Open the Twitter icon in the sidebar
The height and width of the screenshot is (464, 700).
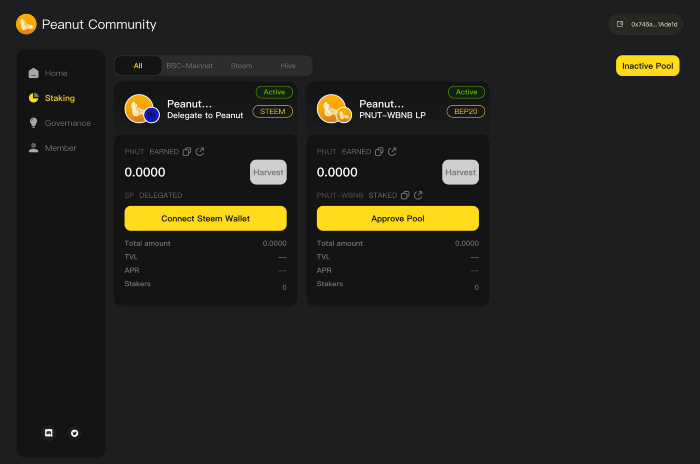click(x=75, y=433)
